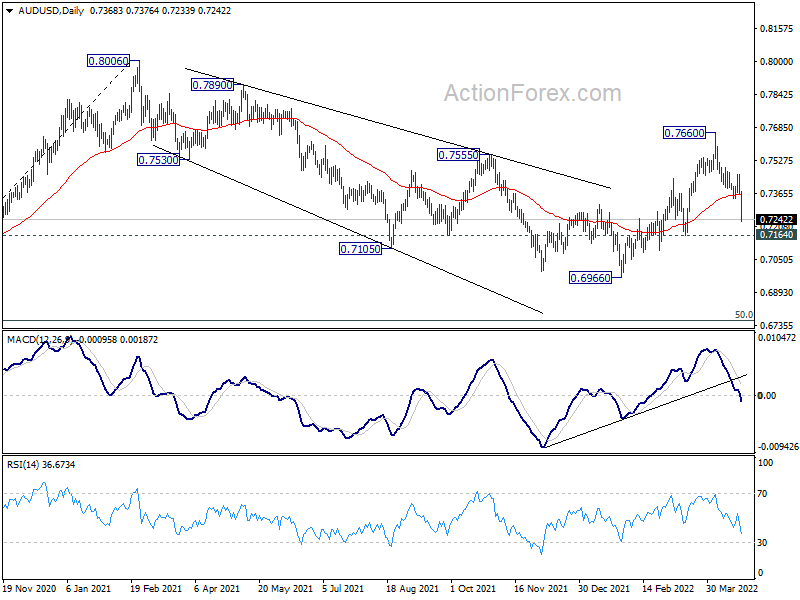
Task: Click the 5 Jul 2021 date label
Action: coord(343,589)
